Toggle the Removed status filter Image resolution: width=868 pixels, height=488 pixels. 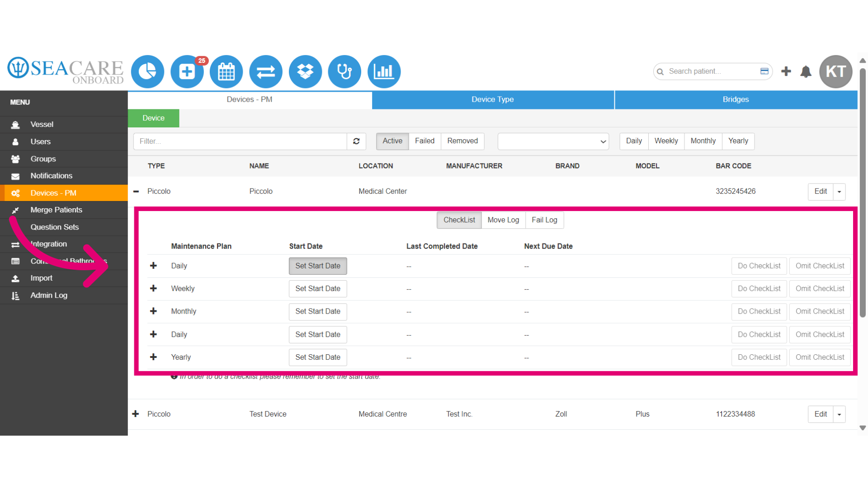pos(462,141)
